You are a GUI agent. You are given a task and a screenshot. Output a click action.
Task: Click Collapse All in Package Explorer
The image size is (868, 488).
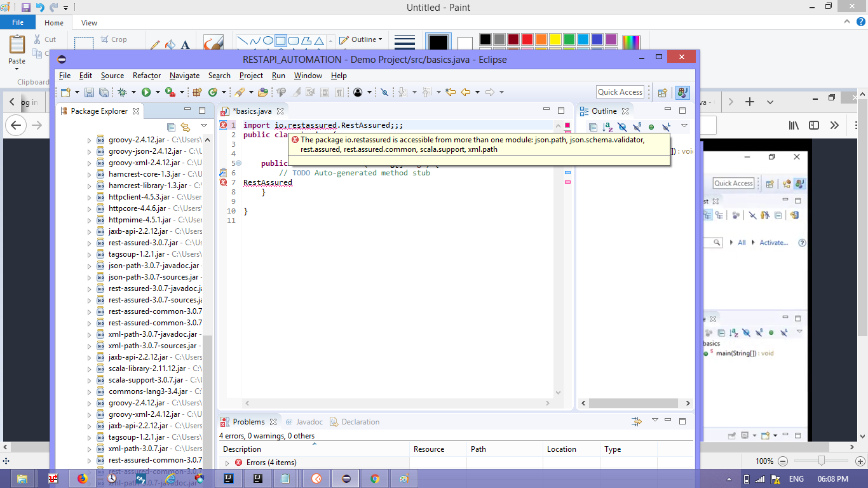[171, 126]
